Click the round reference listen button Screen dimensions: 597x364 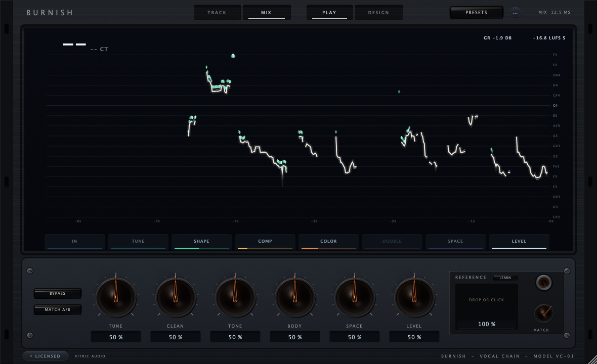[x=544, y=283]
